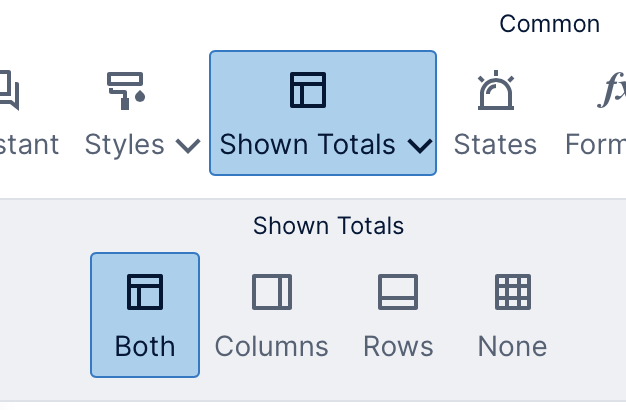Open States via the siren icon

point(496,90)
